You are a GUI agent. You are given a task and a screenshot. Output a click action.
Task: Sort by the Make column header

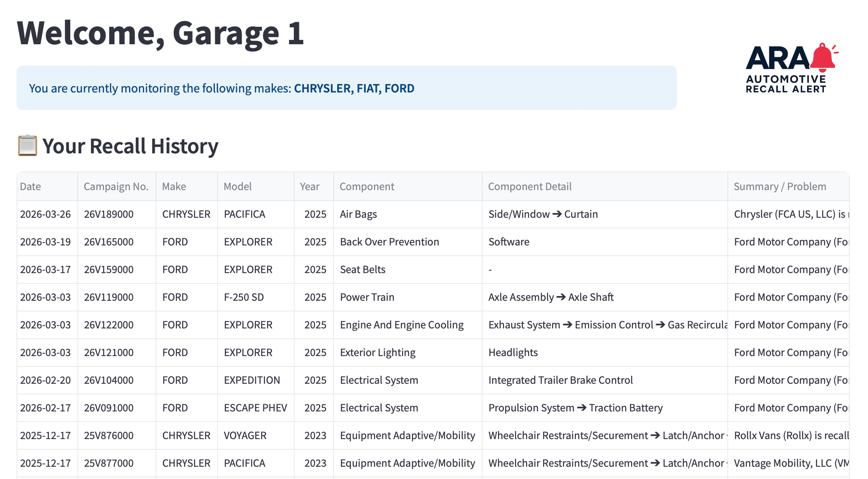187,187
